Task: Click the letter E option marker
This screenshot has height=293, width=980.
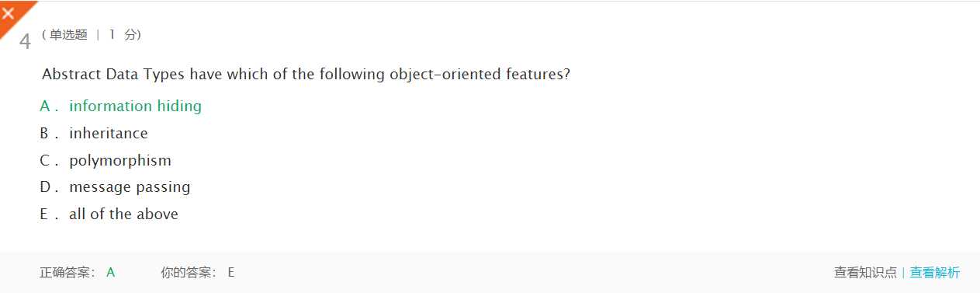Action: (x=44, y=214)
